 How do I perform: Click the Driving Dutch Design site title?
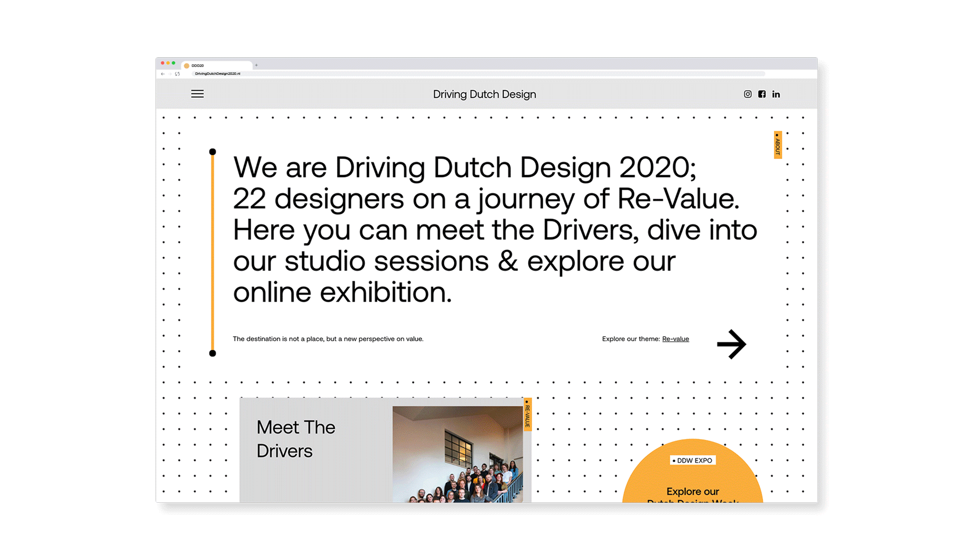484,95
